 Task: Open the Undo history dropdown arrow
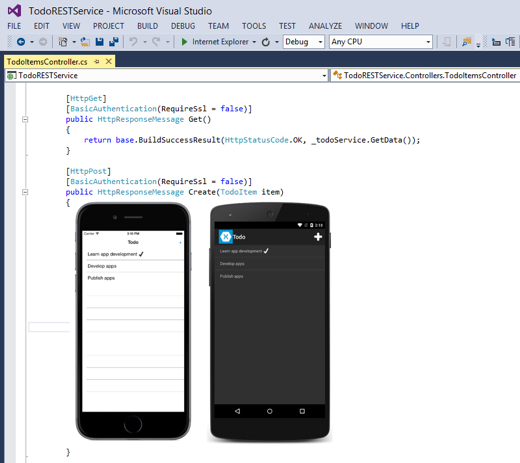(145, 42)
